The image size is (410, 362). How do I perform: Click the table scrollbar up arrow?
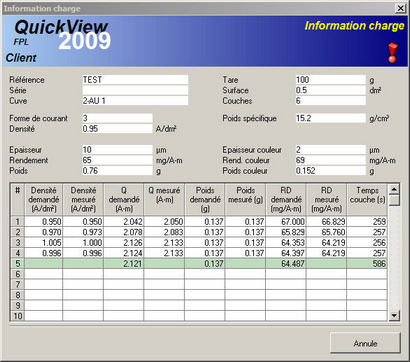(394, 190)
